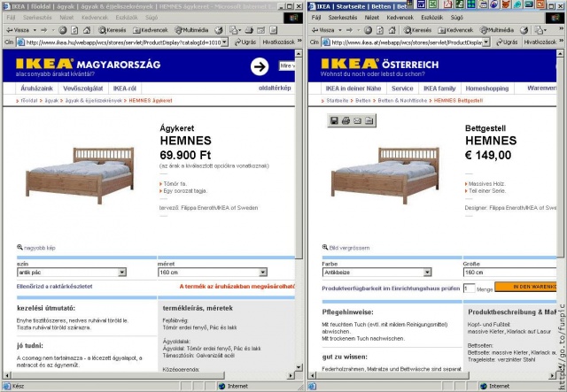Open Fájl menu in Hungarian IKEA window

11,18
